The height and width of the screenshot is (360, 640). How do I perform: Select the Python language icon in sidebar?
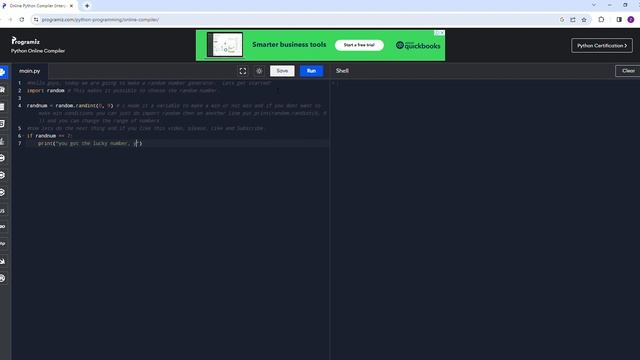tap(3, 72)
